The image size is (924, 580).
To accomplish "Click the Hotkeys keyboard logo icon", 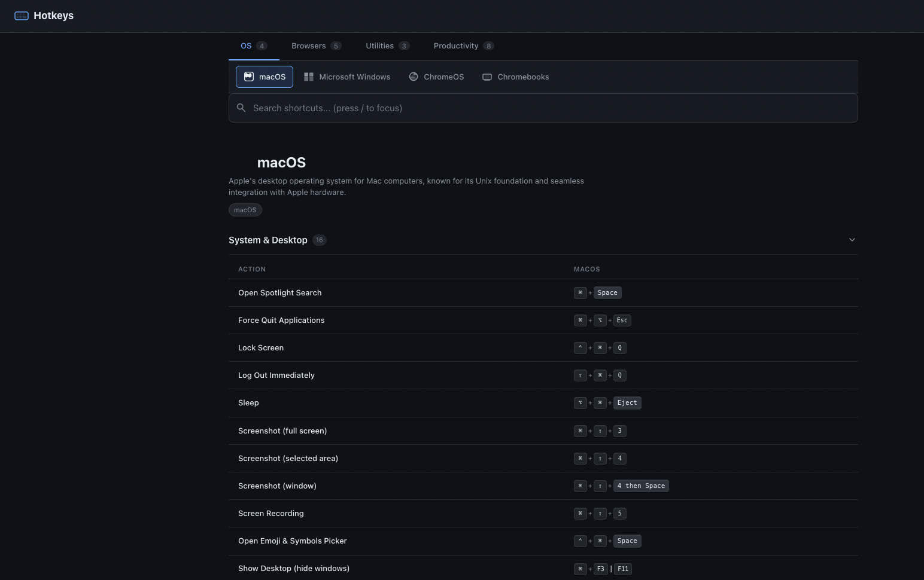I will pos(22,16).
